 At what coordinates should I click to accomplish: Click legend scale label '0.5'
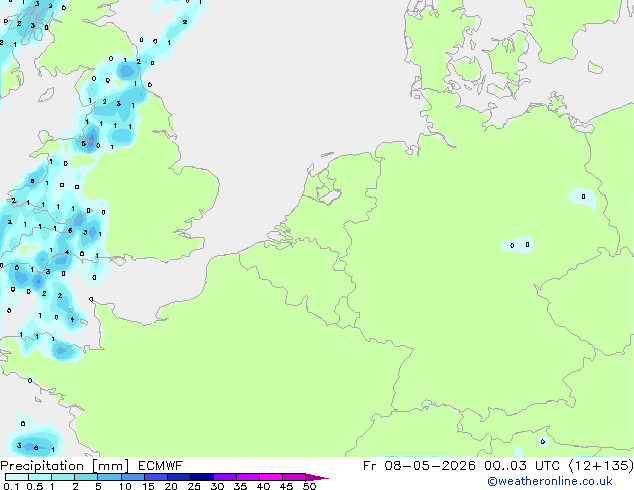(x=34, y=486)
